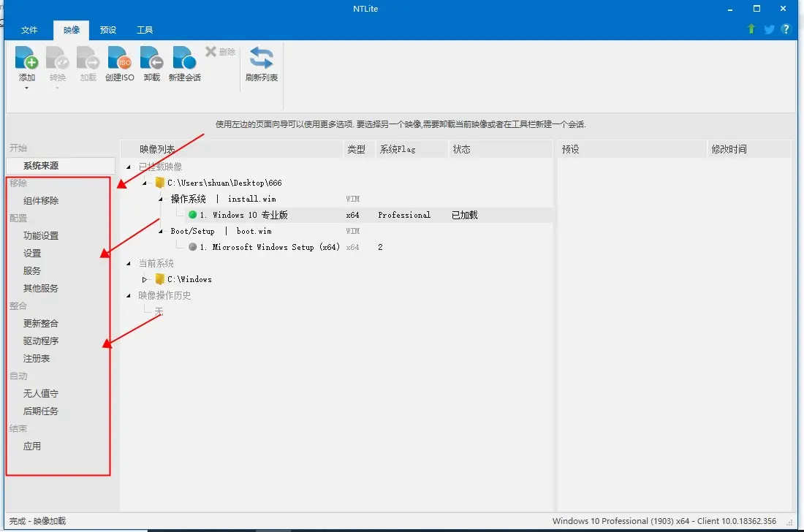This screenshot has width=804, height=532.
Task: Open the 文件 menu tab
Action: pyautogui.click(x=29, y=30)
